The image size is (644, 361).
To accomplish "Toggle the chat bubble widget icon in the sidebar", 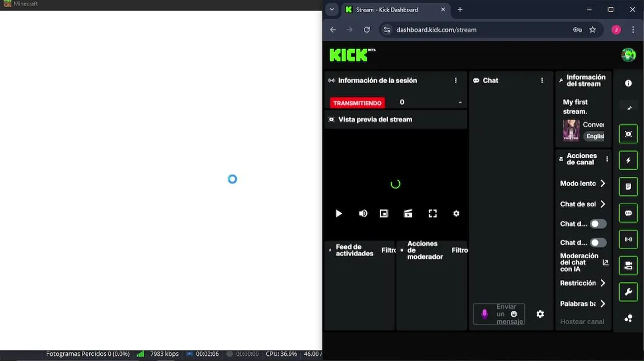I will (x=628, y=213).
